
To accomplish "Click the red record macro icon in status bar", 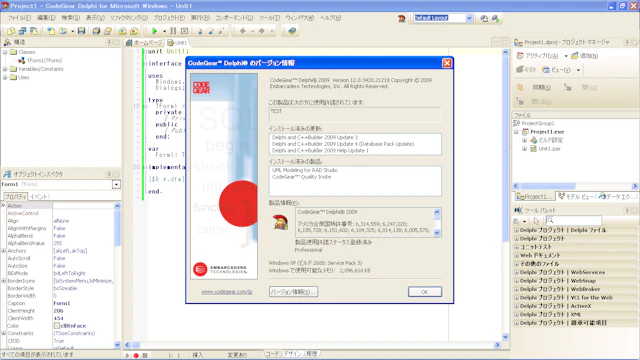I will click(x=136, y=356).
